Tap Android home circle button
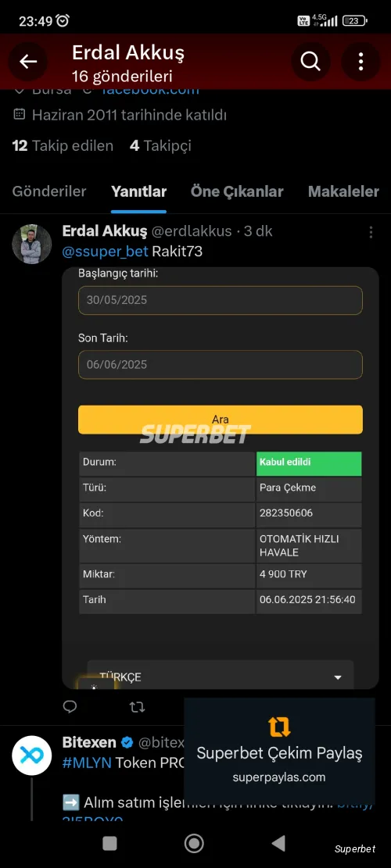391x868 pixels. click(x=194, y=843)
